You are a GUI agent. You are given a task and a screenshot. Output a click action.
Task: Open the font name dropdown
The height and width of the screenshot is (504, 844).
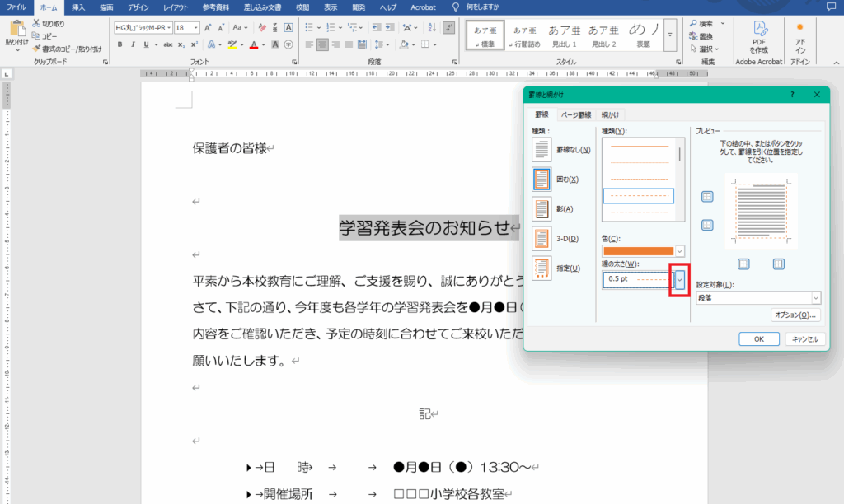[x=169, y=27]
